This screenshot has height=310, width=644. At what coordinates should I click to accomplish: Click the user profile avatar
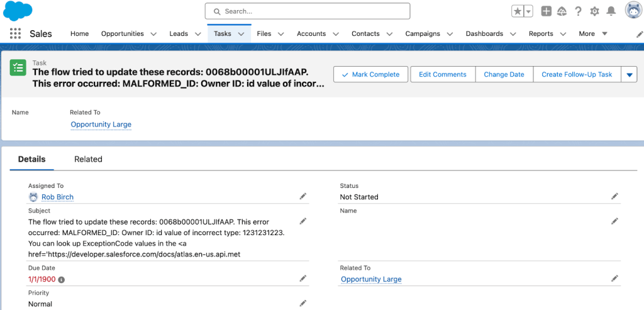coord(633,11)
